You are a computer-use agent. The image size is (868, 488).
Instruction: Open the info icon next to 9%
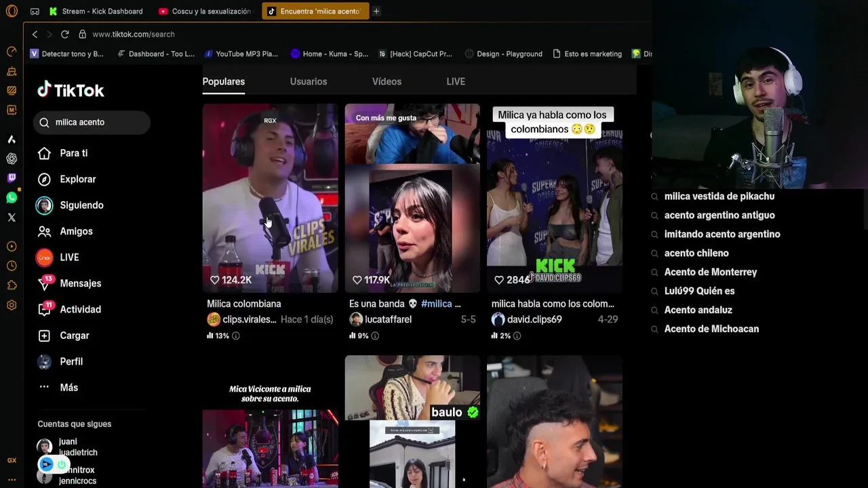(374, 335)
